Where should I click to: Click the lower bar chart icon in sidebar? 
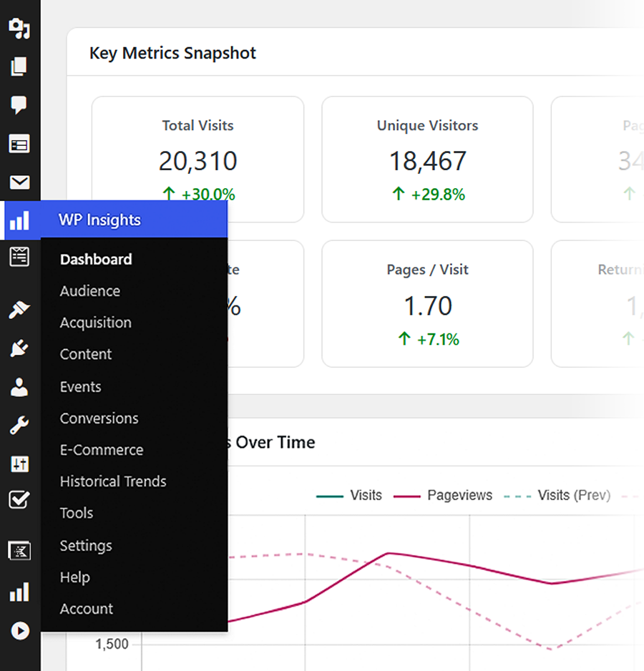20,592
